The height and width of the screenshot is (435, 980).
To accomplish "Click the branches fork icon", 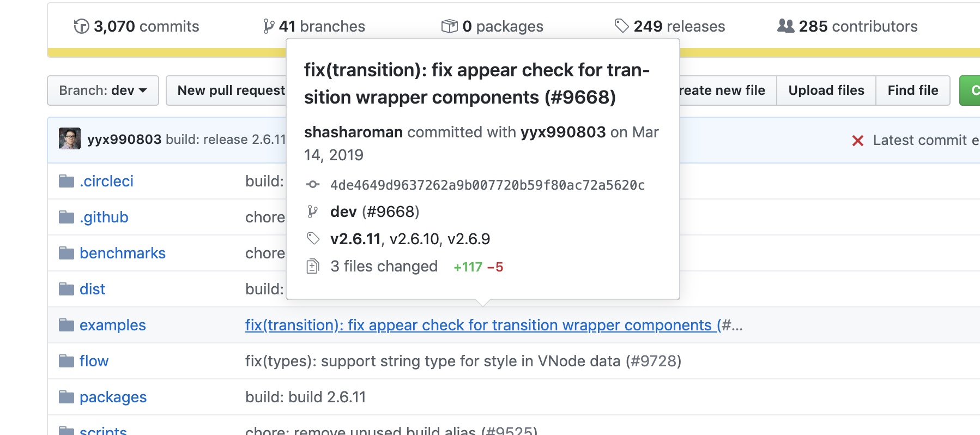I will [x=268, y=26].
